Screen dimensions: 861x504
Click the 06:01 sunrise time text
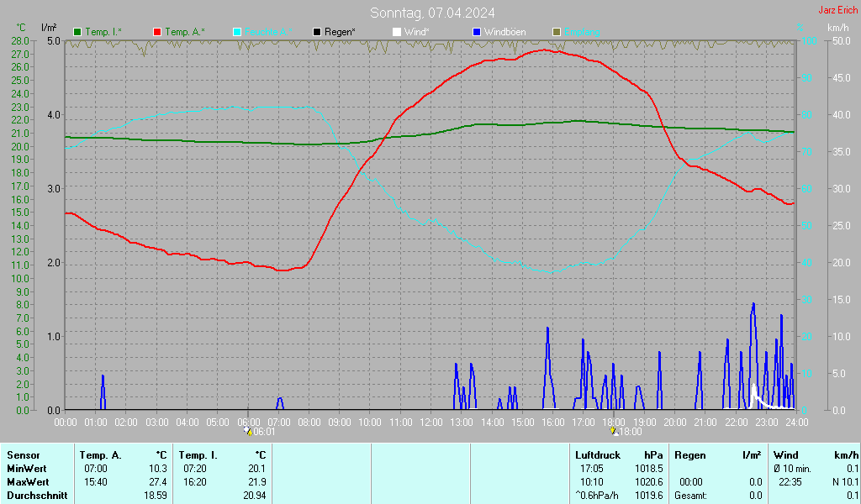(x=264, y=432)
